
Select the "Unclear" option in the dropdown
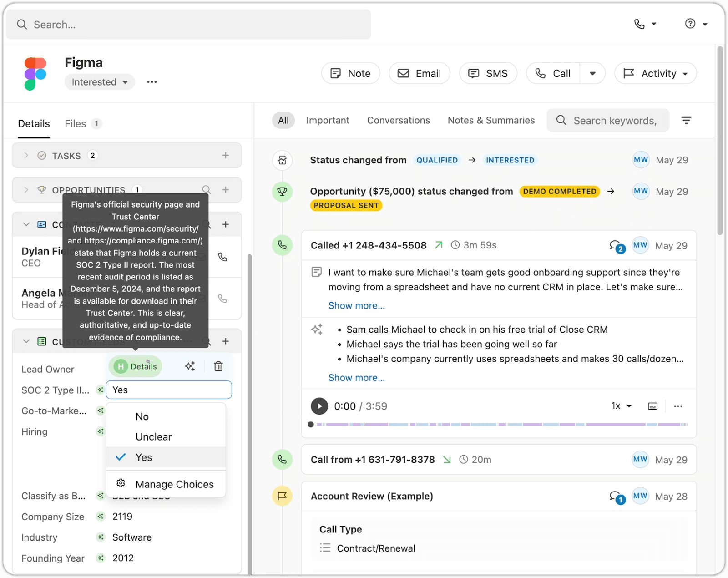(153, 436)
